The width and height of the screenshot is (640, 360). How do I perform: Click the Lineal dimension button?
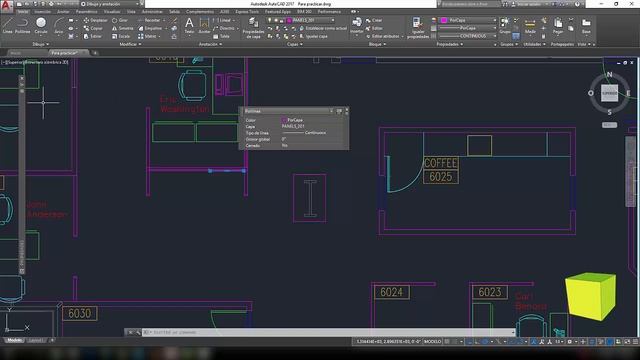pyautogui.click(x=223, y=20)
